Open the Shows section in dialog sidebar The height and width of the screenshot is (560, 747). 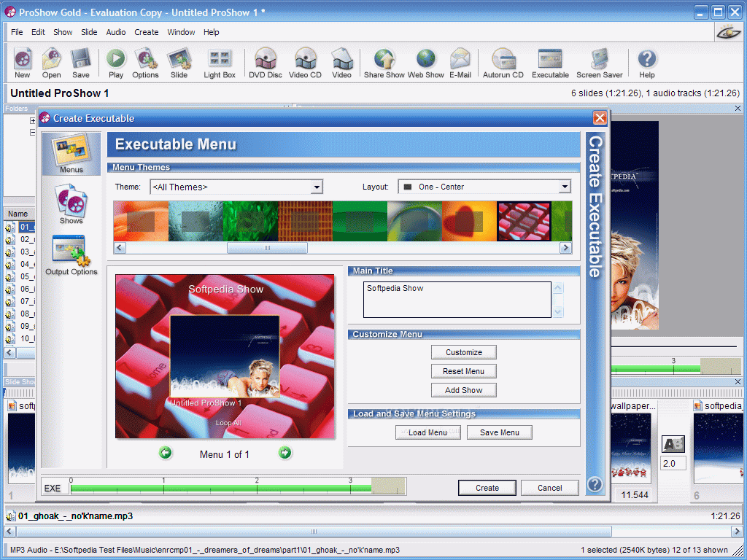click(71, 204)
